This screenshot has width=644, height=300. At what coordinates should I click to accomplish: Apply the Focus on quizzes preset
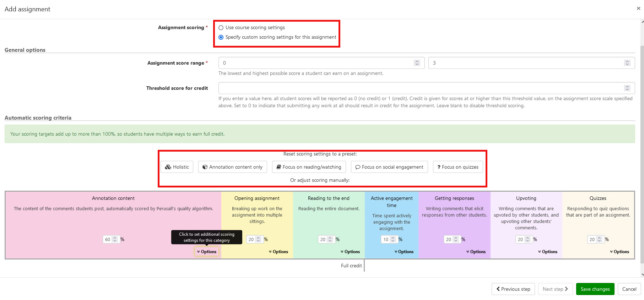click(x=458, y=167)
